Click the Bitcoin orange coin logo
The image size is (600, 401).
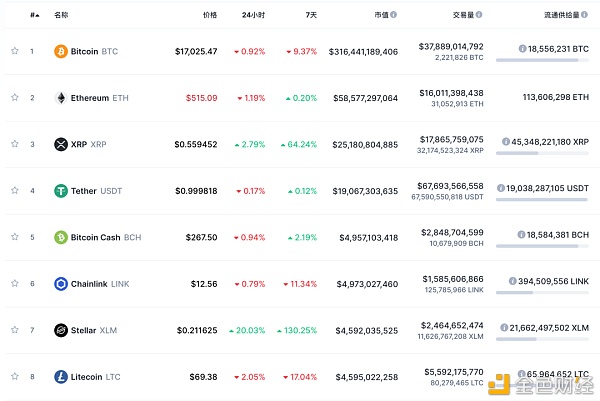61,51
